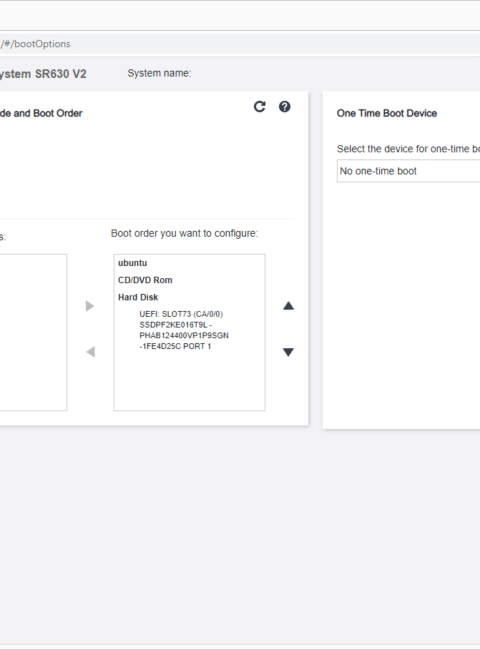The height and width of the screenshot is (650, 480).
Task: Open the No one-time boot dropdown
Action: (x=408, y=171)
